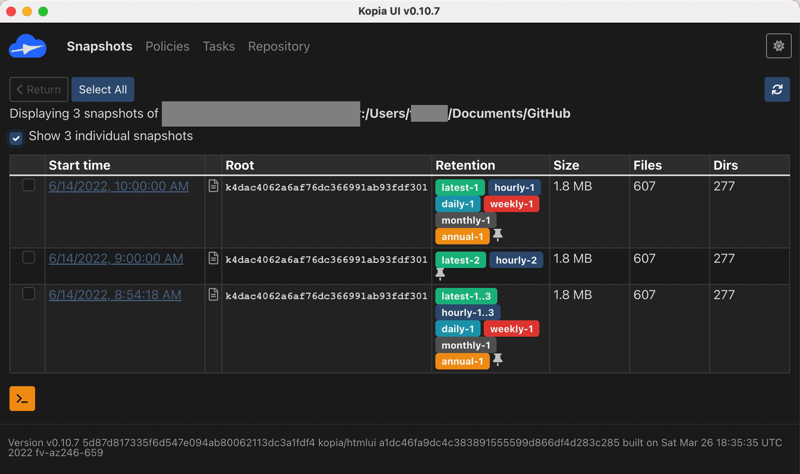The width and height of the screenshot is (800, 474).
Task: Click root hash in the 9:00:00 AM row
Action: coord(327,260)
